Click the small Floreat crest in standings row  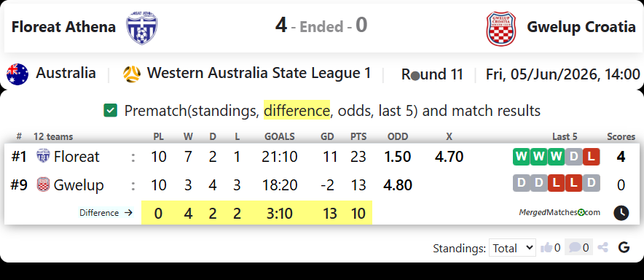(43, 156)
